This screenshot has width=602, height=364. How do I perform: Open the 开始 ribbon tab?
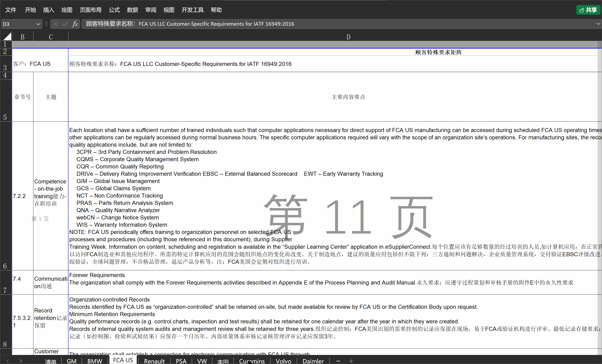[x=30, y=10]
